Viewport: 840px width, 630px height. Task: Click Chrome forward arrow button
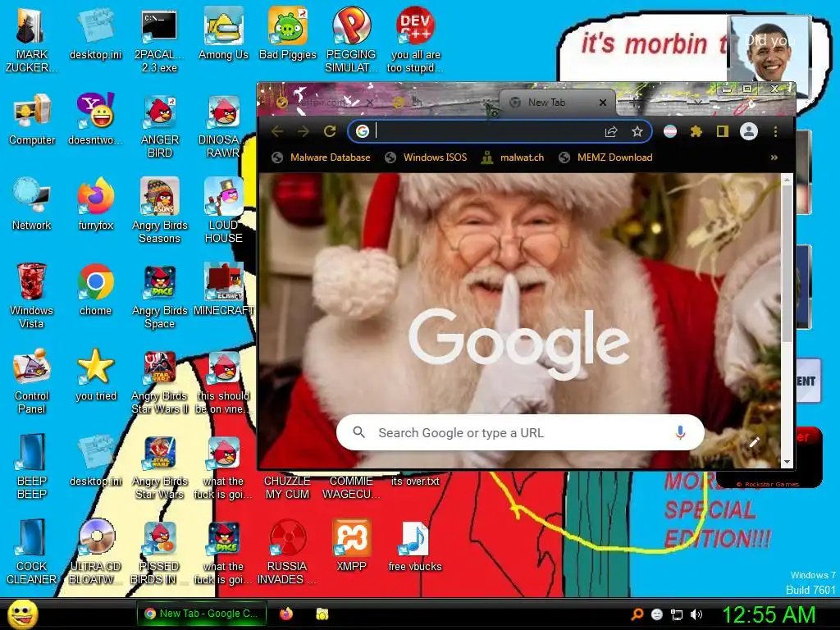click(x=304, y=131)
